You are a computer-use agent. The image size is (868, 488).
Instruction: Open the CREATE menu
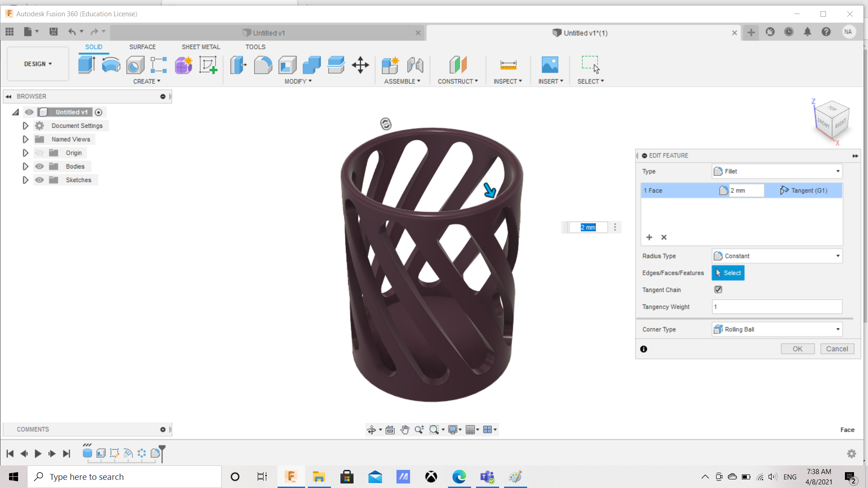[146, 81]
